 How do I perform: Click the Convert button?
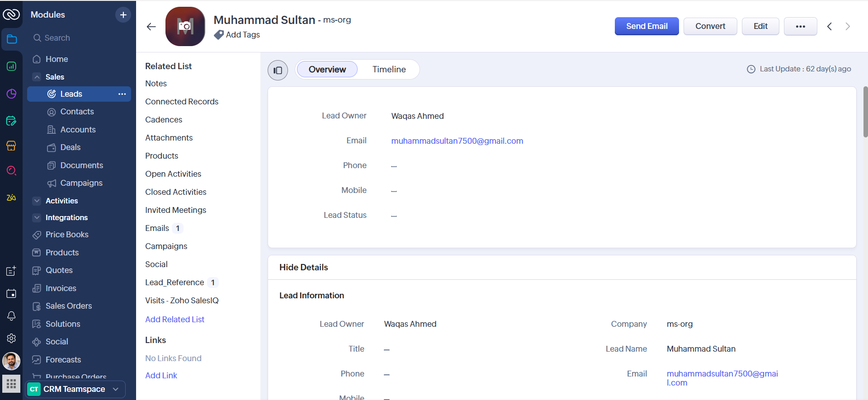click(710, 27)
